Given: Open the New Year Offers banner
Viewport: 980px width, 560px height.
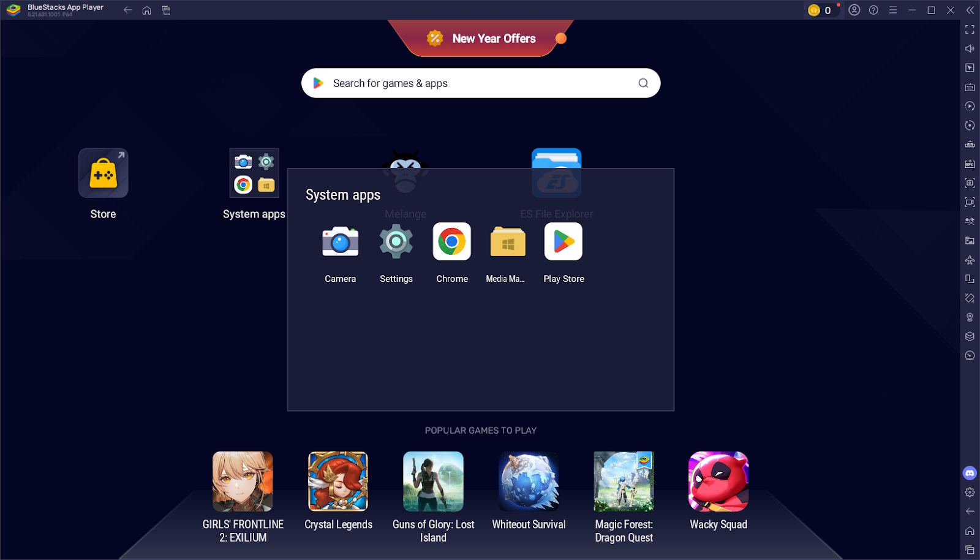Looking at the screenshot, I should point(481,38).
